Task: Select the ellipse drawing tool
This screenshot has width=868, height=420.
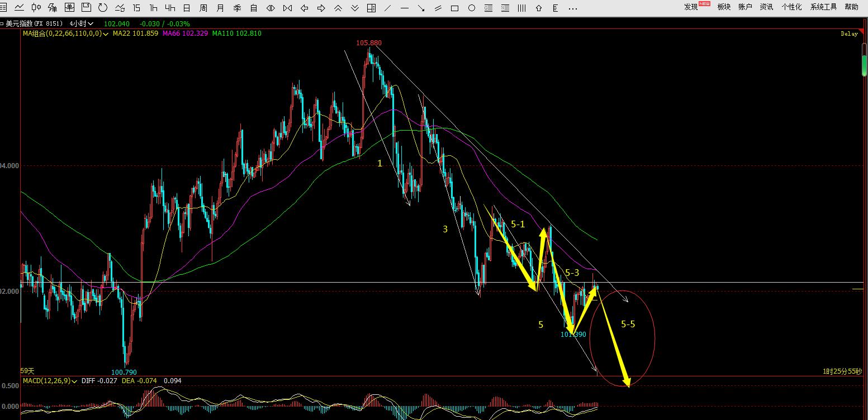Action: coord(471,8)
